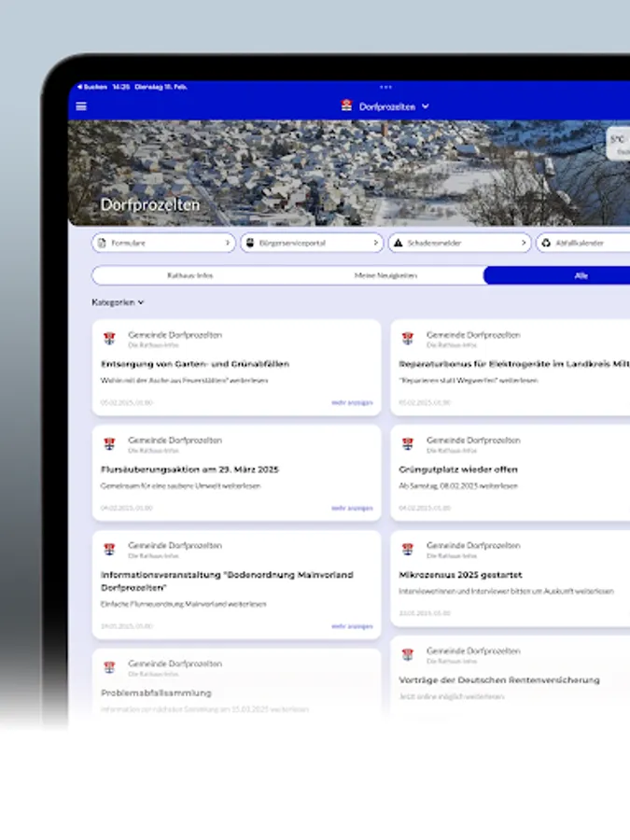Viewport: 630px width, 840px height.
Task: Click the Bürgerserviceportal icon
Action: click(250, 243)
